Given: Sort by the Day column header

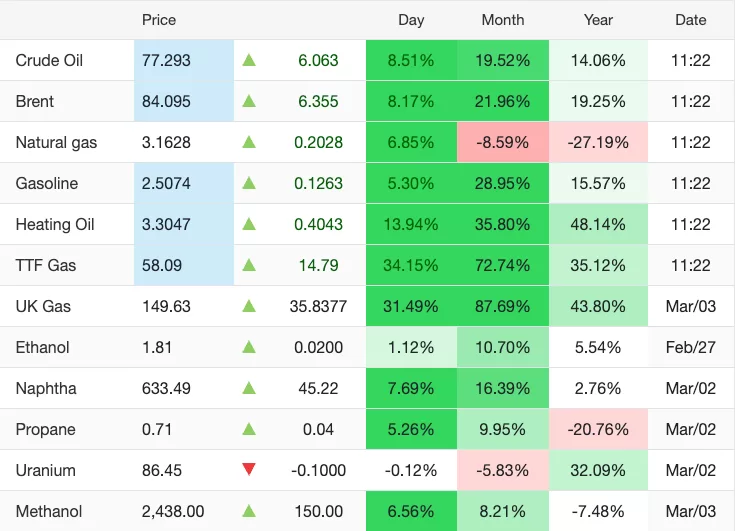Looking at the screenshot, I should [411, 20].
